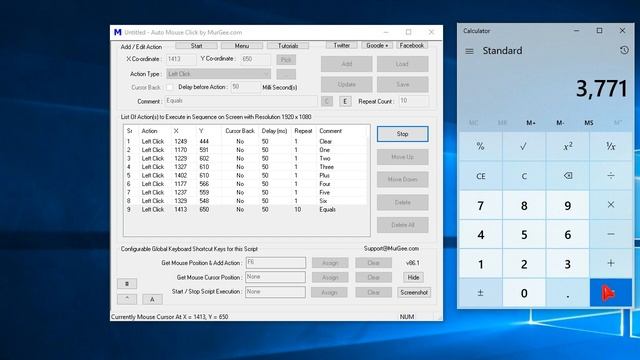Click the caret button at bottom left

[x=127, y=299]
